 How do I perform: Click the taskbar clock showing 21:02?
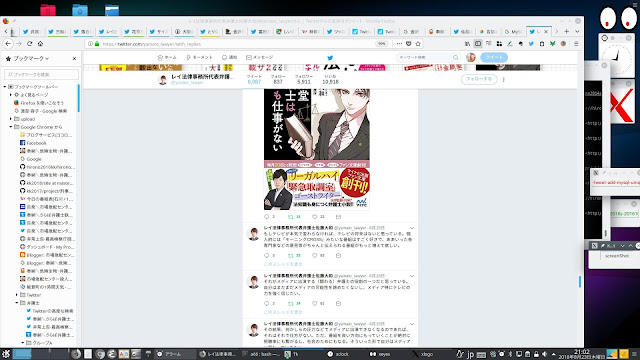582,354
